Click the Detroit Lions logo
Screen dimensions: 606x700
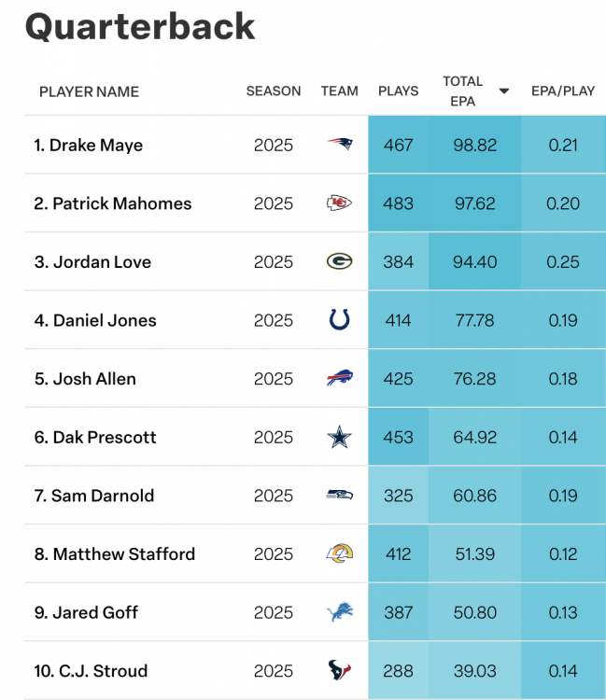[340, 612]
